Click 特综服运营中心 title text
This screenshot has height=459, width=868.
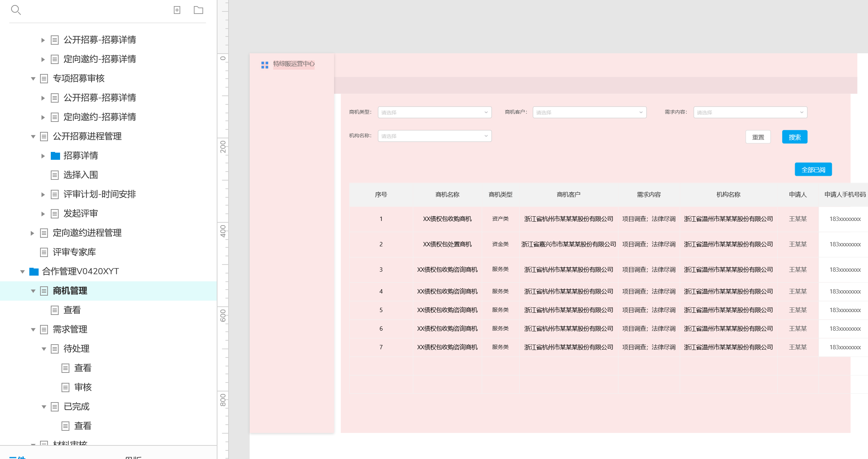[294, 64]
